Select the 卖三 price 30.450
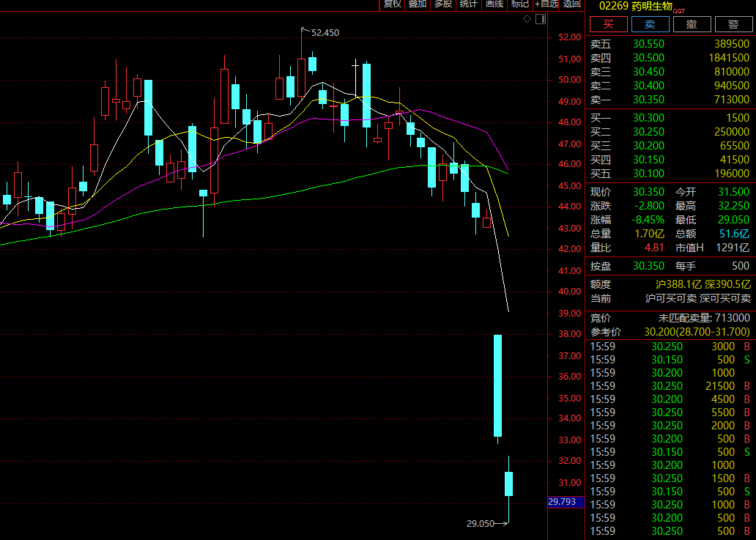The width and height of the screenshot is (756, 540). pos(648,72)
